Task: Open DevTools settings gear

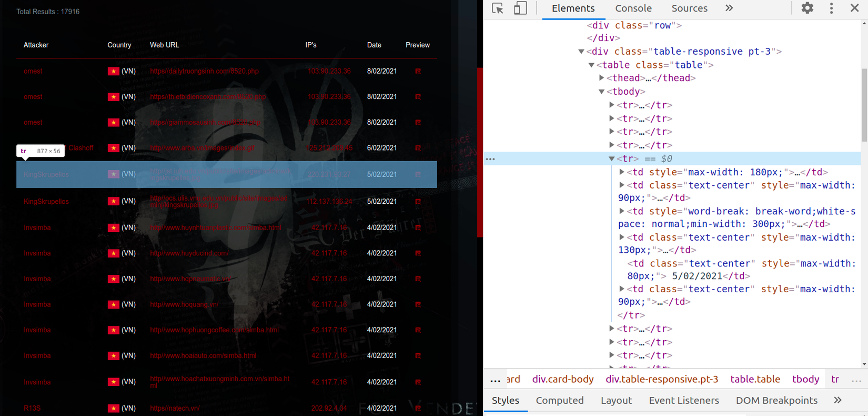Action: [x=807, y=8]
